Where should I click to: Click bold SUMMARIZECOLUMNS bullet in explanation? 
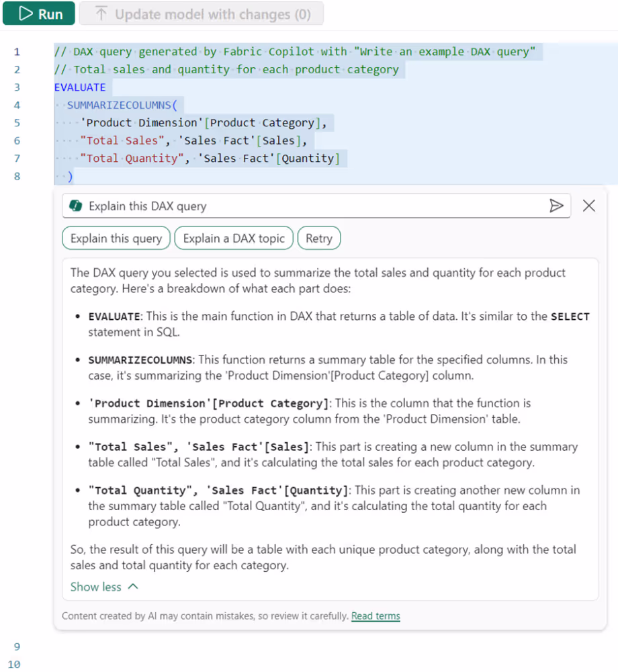[140, 360]
